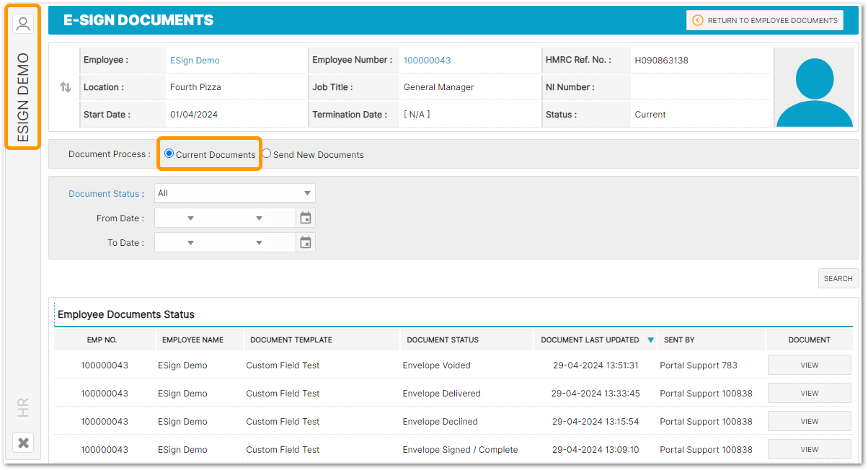Click the Search button
Screen dimensions: 868x470
click(x=838, y=278)
